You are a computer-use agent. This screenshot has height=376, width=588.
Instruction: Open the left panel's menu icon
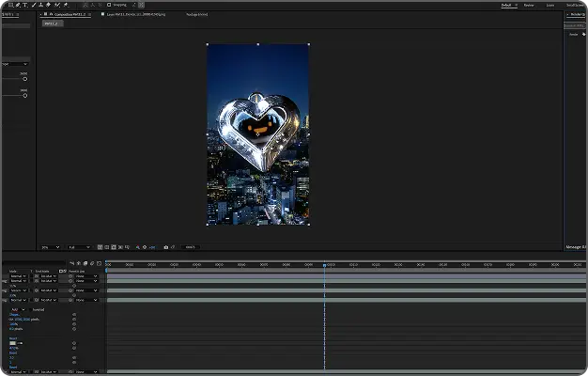click(17, 14)
